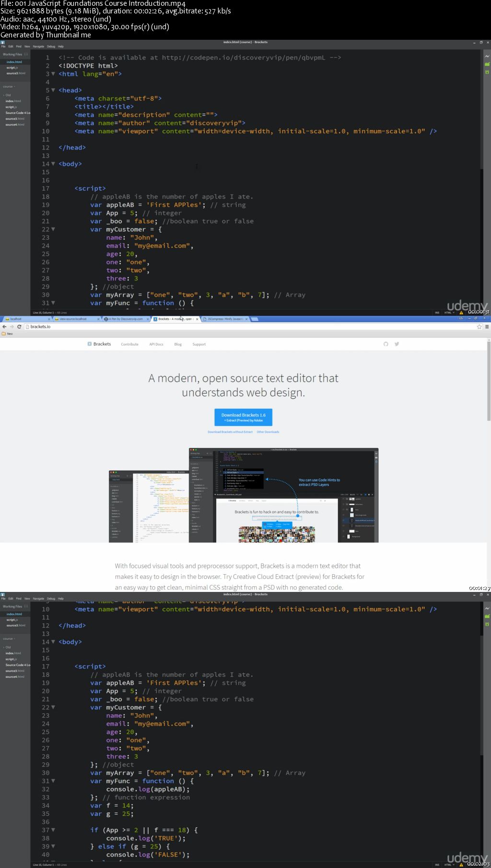
Task: Click split-view icon beside Working Files in bottom Brackets window
Action: pyautogui.click(x=26, y=606)
